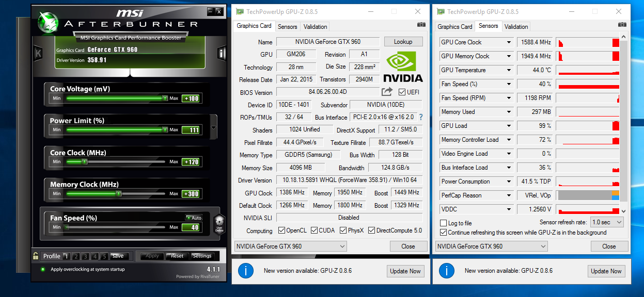644x297 pixels.
Task: Click info icon in left update banner
Action: pos(246,271)
